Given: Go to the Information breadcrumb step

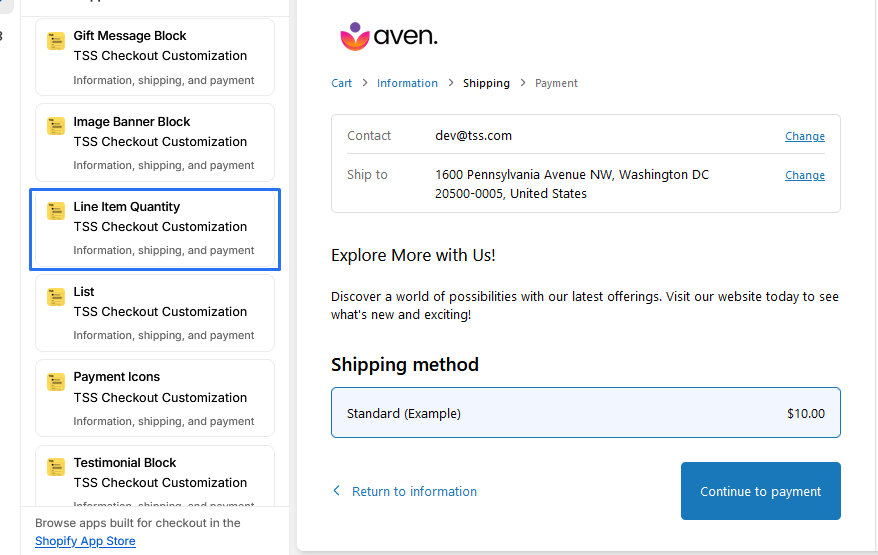Looking at the screenshot, I should 407,83.
